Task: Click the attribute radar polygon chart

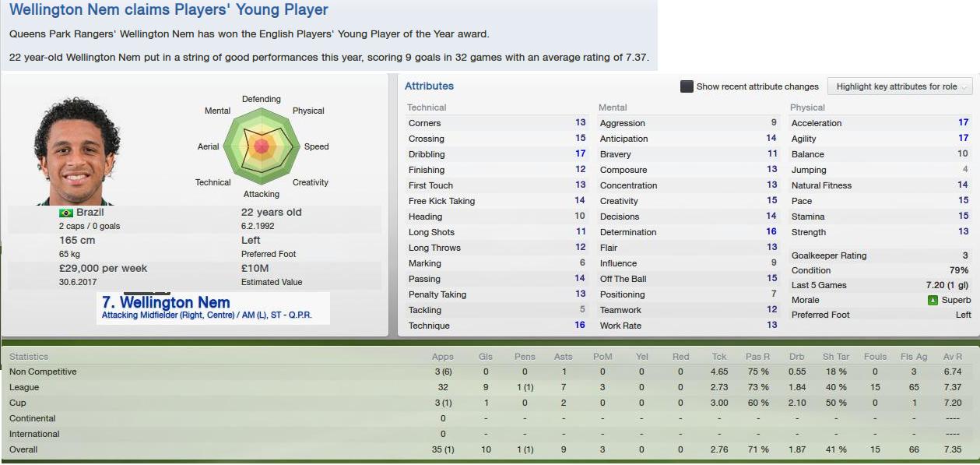Action: point(262,146)
